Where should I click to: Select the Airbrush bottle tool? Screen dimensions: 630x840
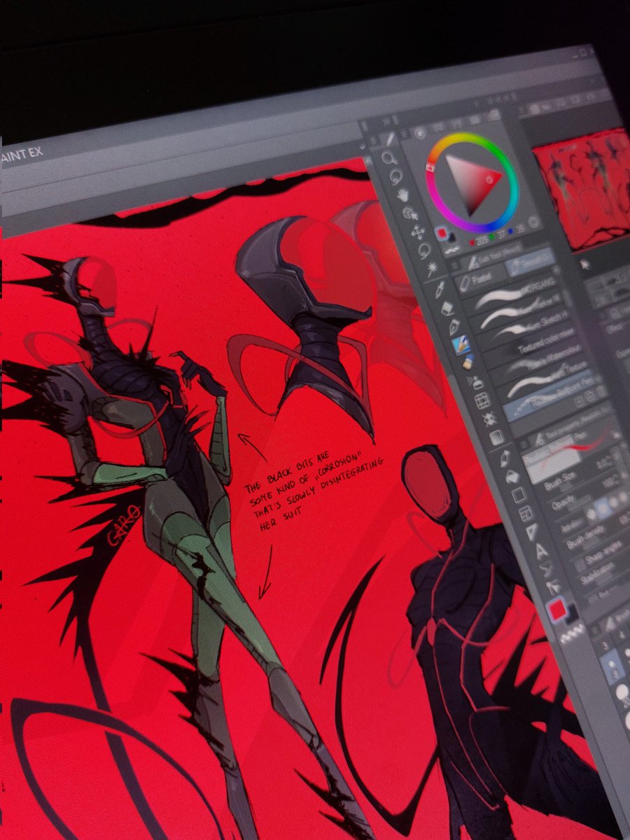pos(468,362)
